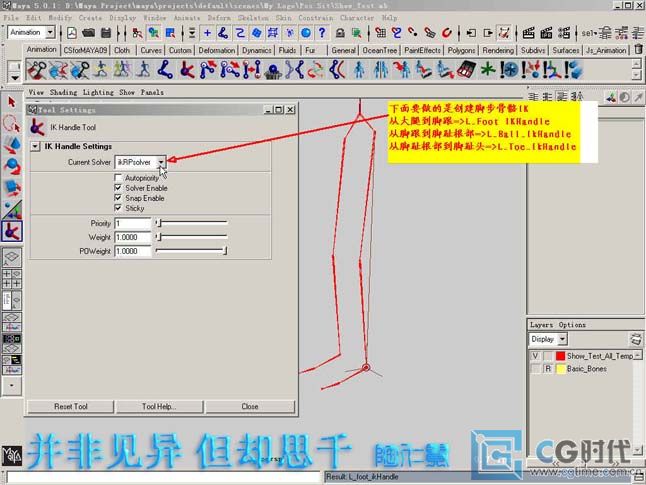
Task: Open the Options menu in layer editor
Action: (x=572, y=325)
